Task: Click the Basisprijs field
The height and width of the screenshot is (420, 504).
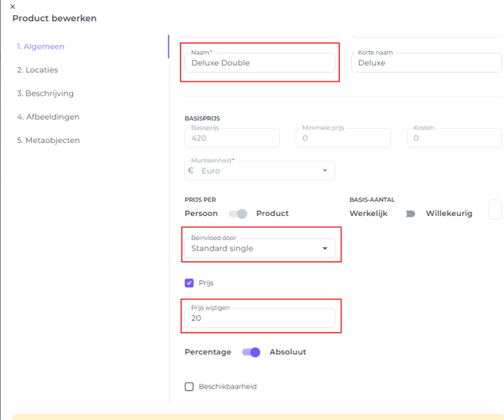Action: pos(232,138)
